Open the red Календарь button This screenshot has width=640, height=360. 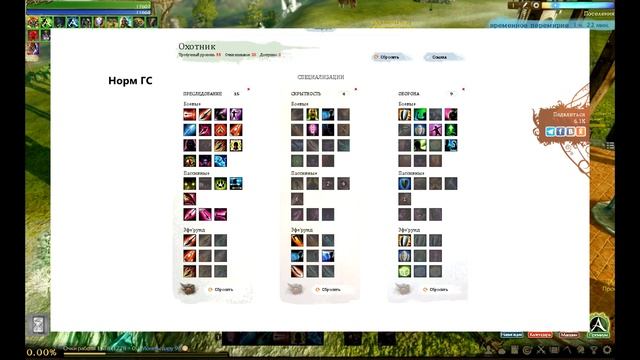540,335
